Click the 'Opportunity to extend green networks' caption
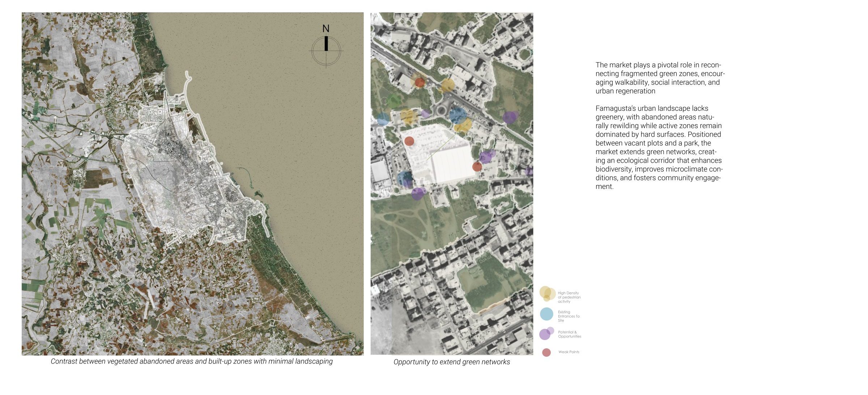Viewport: 868px width, 395px height. point(452,362)
